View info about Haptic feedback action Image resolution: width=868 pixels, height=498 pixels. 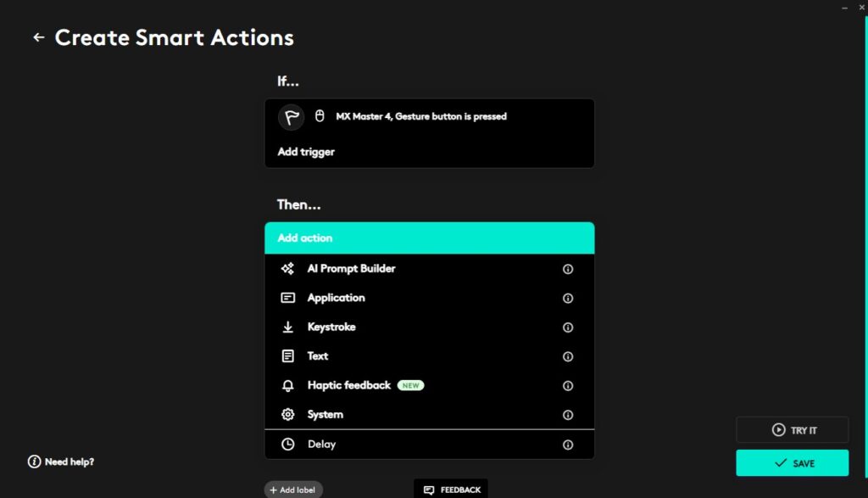pyautogui.click(x=568, y=386)
